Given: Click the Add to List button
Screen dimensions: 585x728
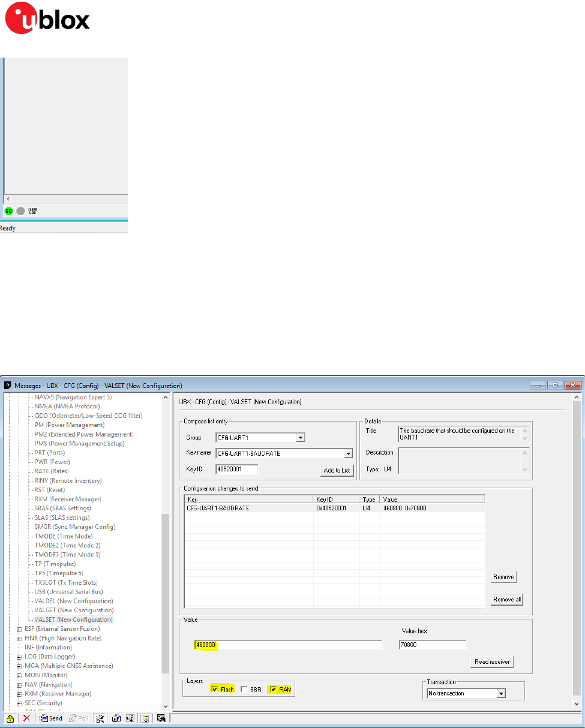Looking at the screenshot, I should tap(337, 470).
